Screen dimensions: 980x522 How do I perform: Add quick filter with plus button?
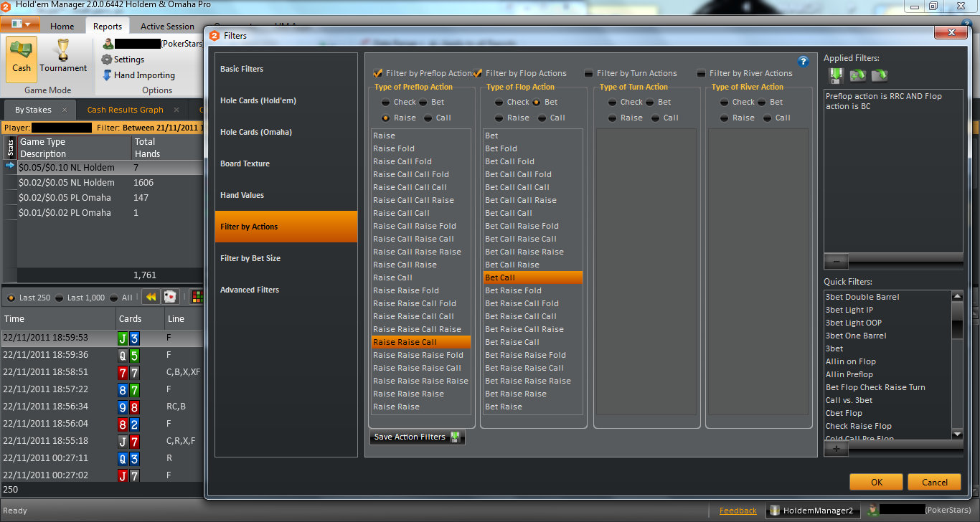tap(836, 449)
